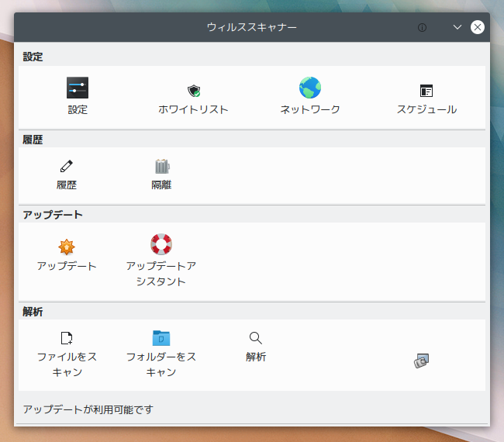Open the ホワイトリスト shield icon
The height and width of the screenshot is (442, 504).
194,91
